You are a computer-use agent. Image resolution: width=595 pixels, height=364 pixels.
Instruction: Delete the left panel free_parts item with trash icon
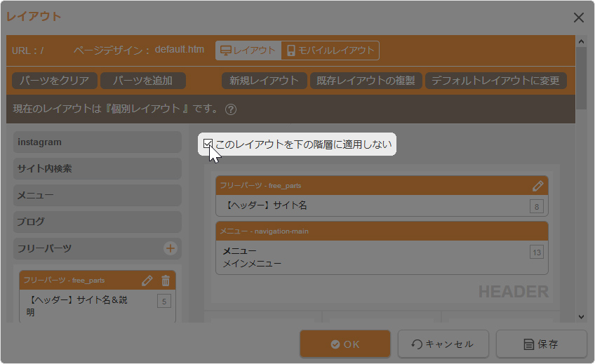click(x=166, y=281)
